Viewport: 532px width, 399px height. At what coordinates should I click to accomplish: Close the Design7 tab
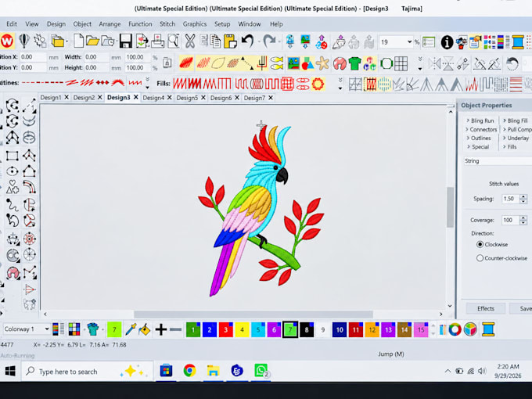(271, 98)
